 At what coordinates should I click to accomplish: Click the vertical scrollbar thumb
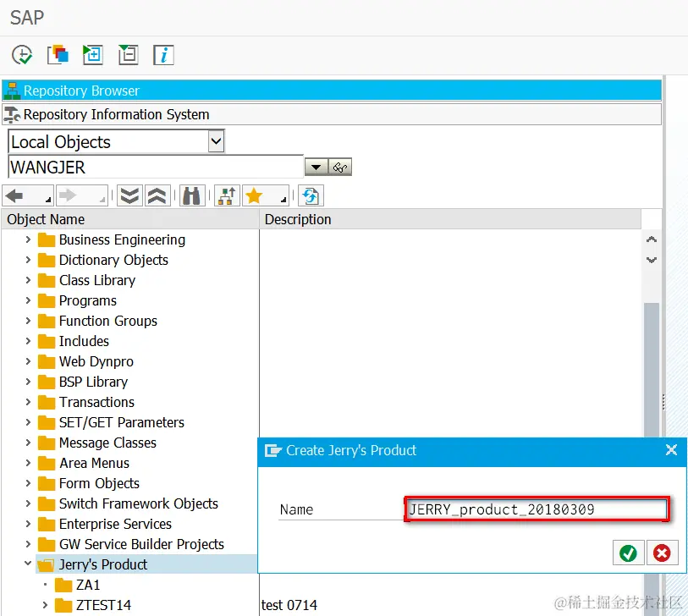(x=652, y=370)
